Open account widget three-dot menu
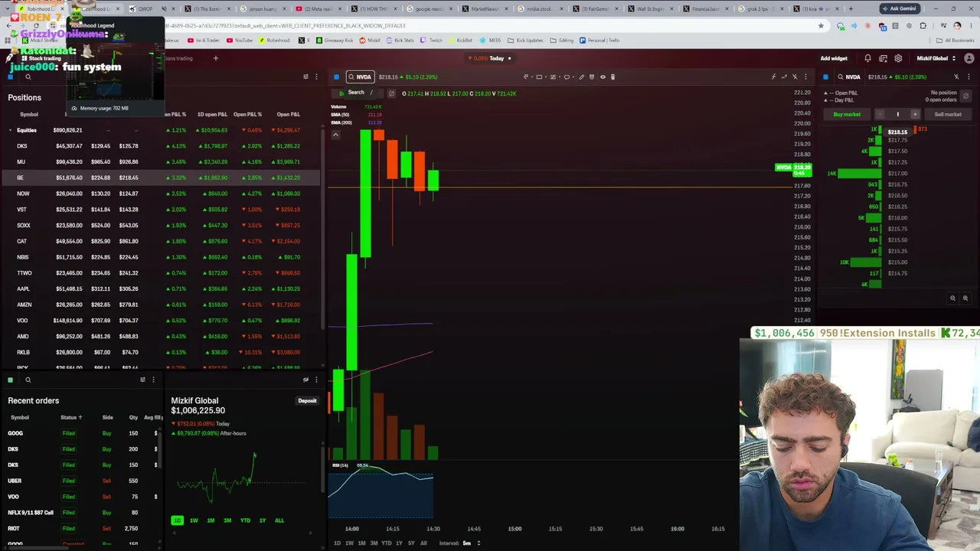The height and width of the screenshot is (551, 980). coord(316,380)
